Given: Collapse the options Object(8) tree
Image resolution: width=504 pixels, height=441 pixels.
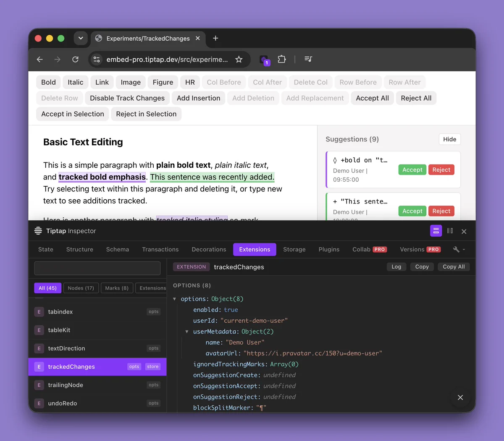Looking at the screenshot, I should click(175, 299).
